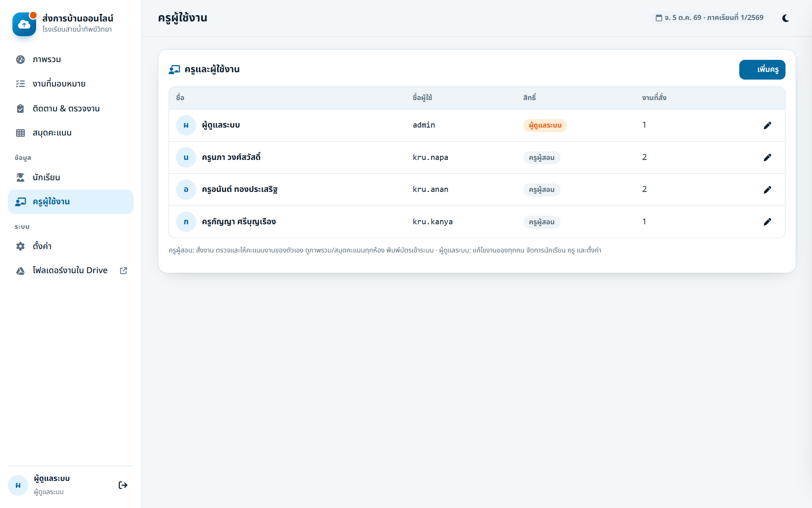Toggle dark mode with the moon icon
Viewport: 812px width, 508px height.
(x=785, y=18)
